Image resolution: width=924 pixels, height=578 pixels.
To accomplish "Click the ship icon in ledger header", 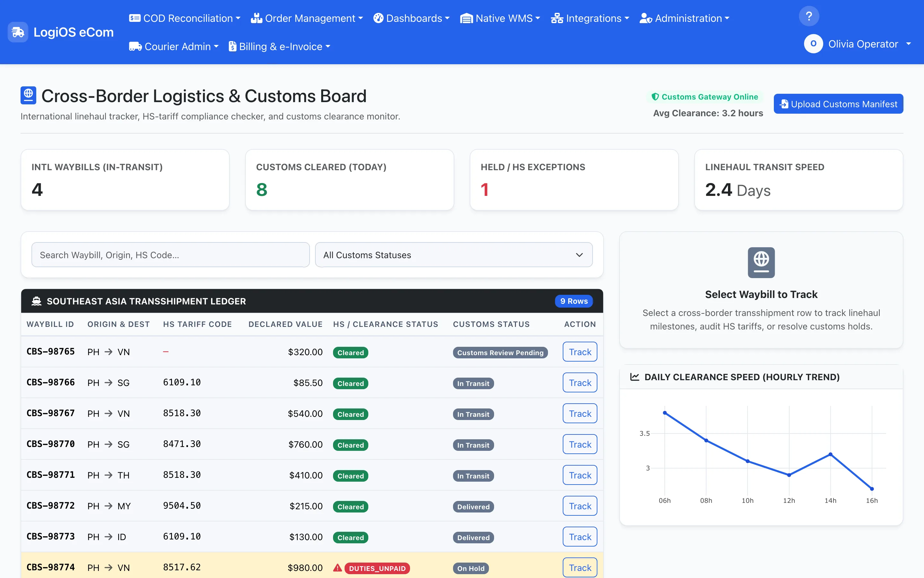I will (x=36, y=301).
